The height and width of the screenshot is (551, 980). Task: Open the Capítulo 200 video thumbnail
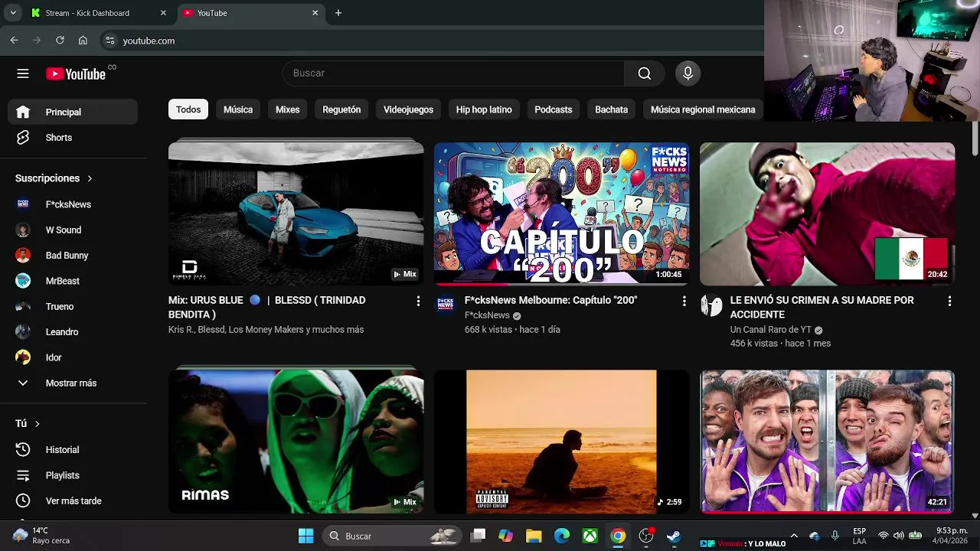coord(562,214)
